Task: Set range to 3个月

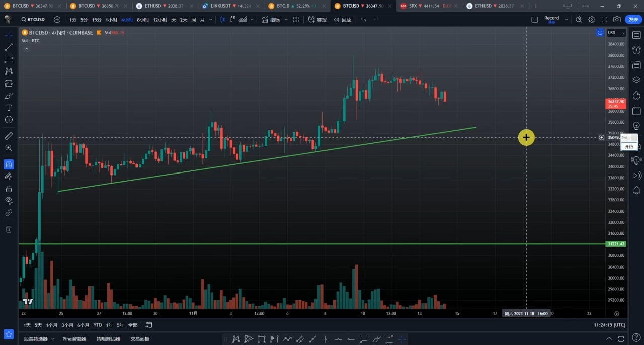Action: (x=67, y=325)
